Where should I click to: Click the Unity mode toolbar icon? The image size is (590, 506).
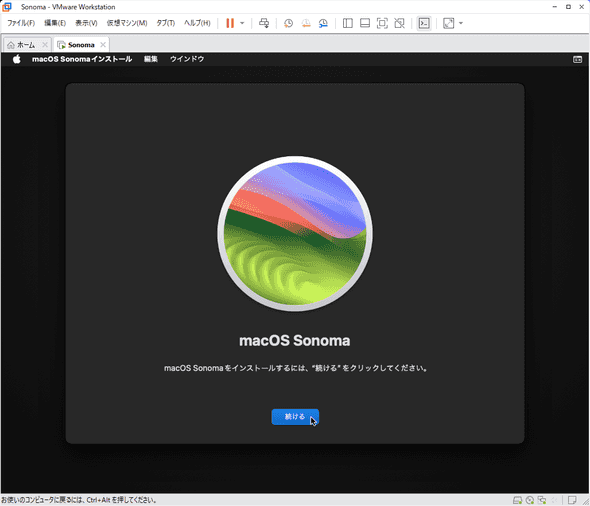point(399,23)
